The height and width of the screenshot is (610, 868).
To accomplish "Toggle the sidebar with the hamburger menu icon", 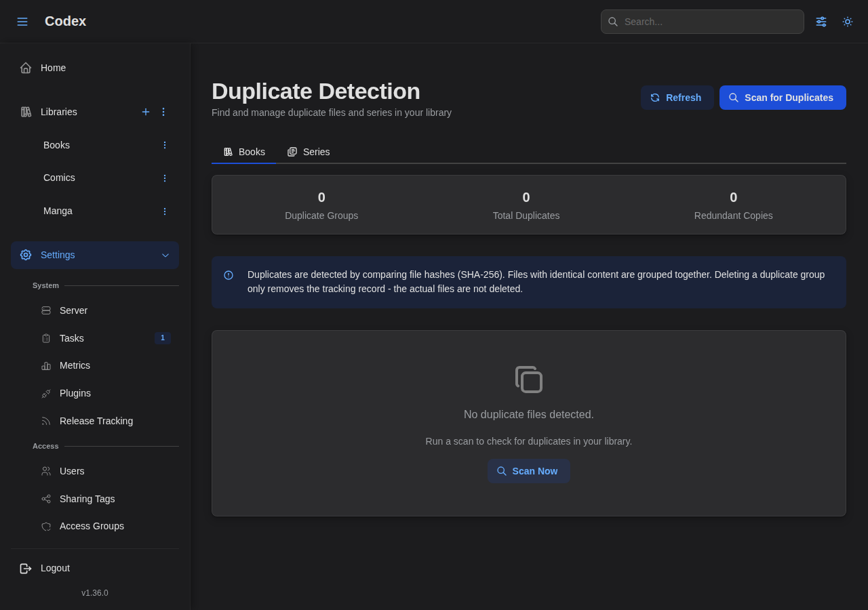I will pyautogui.click(x=22, y=22).
